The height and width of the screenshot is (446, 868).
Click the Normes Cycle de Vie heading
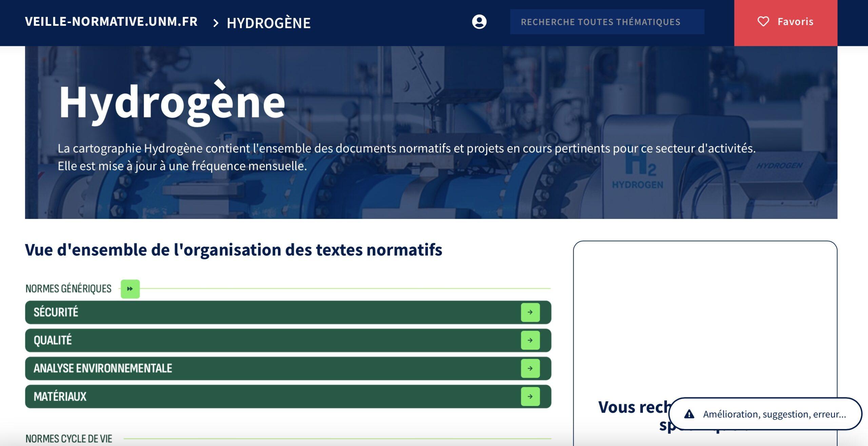pos(69,439)
